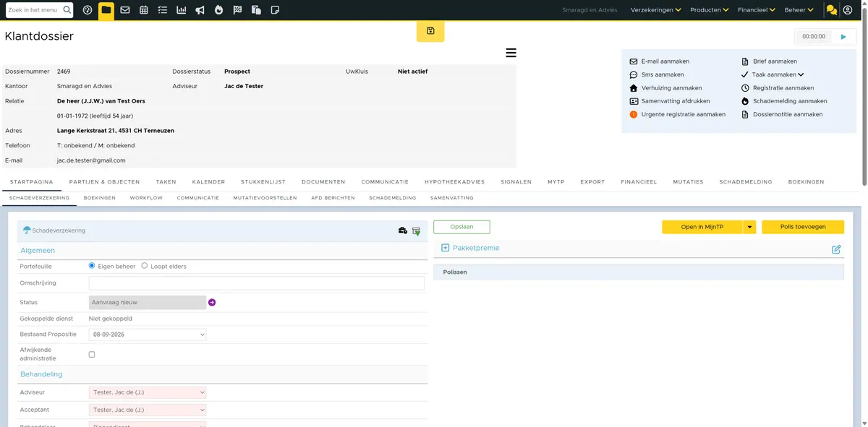Click the Omschrijving text field
868x427 pixels.
coord(257,283)
